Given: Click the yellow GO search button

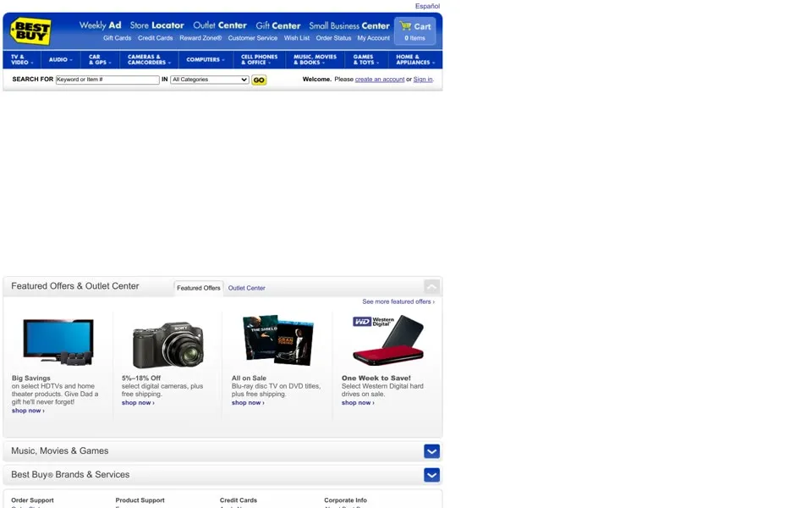Looking at the screenshot, I should (x=259, y=80).
